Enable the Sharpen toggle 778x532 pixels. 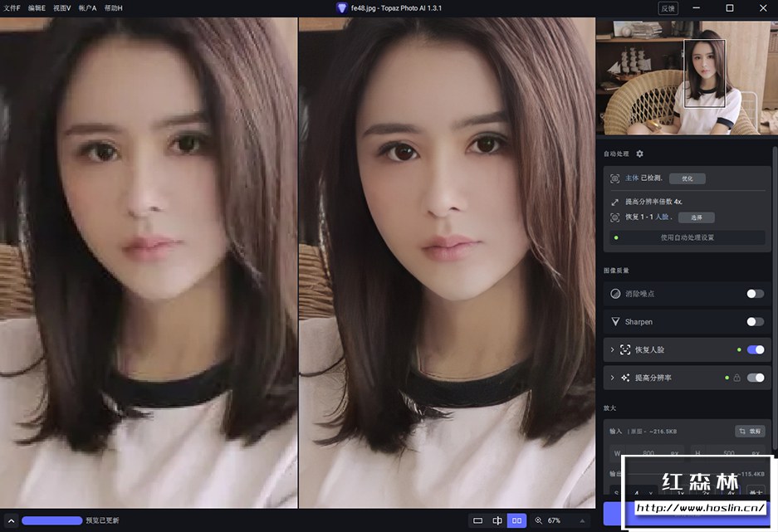click(756, 322)
